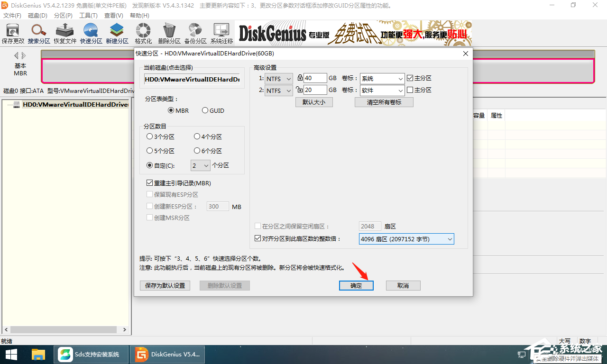Launch the System Migration (系统迁移) tool
The height and width of the screenshot is (364, 607).
(221, 34)
